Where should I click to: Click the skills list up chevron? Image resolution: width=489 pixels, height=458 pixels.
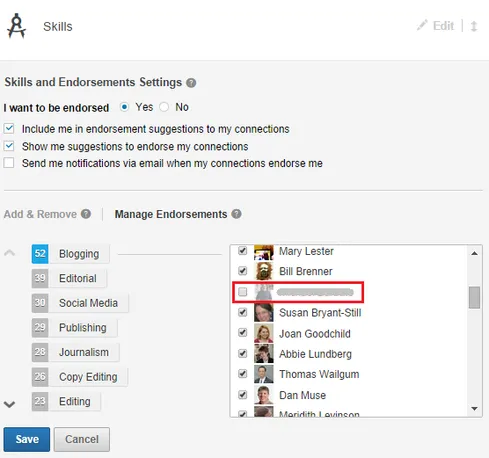coord(10,253)
